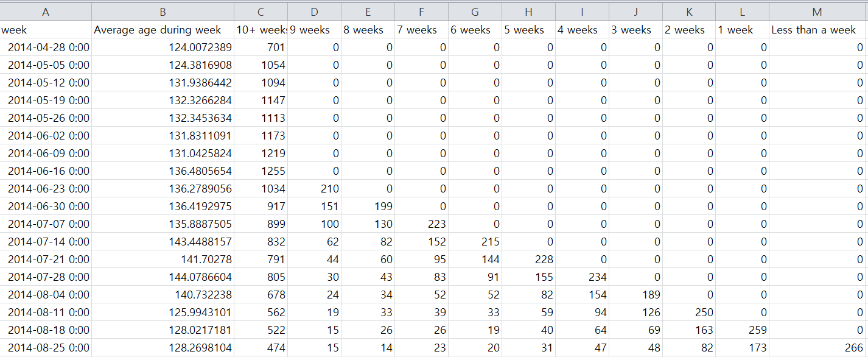The image size is (868, 357).
Task: Select date cell 2014-05-05 0:00
Action: coord(46,65)
